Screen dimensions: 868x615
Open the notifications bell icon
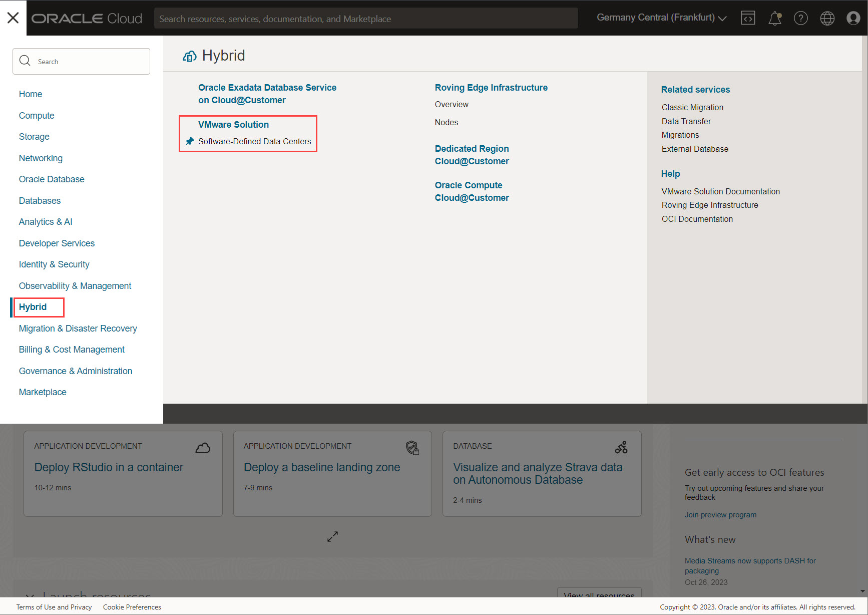[x=775, y=18]
